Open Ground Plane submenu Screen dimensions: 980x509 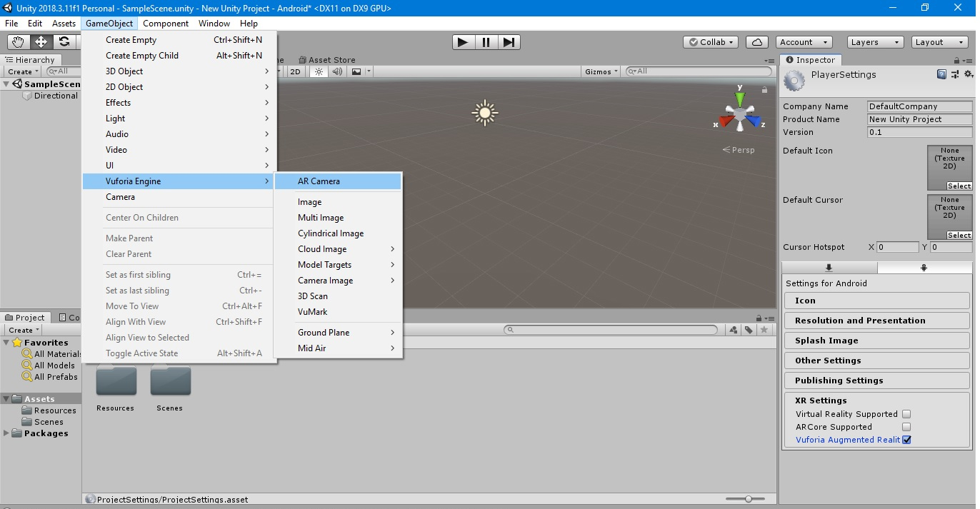coord(338,333)
